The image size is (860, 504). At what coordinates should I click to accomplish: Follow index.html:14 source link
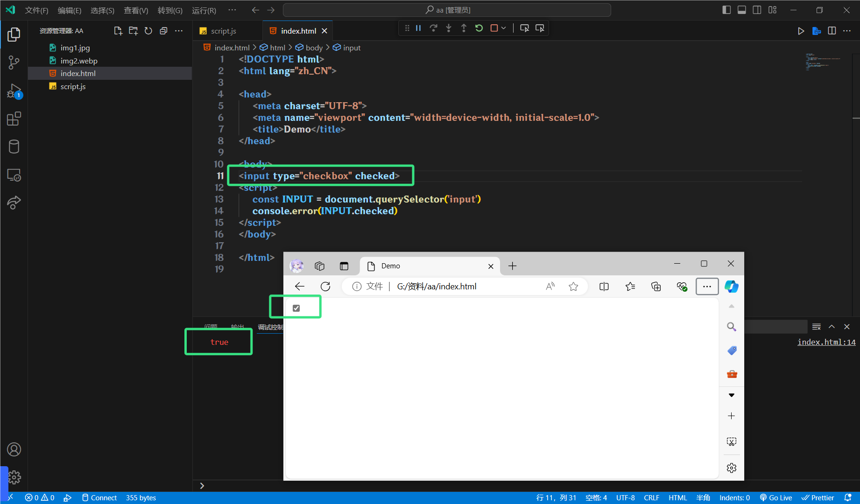click(826, 342)
